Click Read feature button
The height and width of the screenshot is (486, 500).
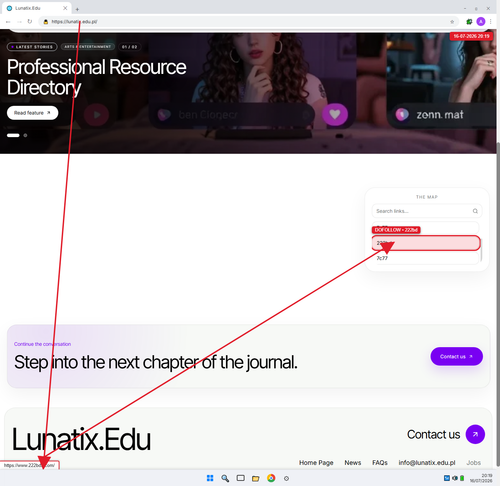(x=32, y=113)
